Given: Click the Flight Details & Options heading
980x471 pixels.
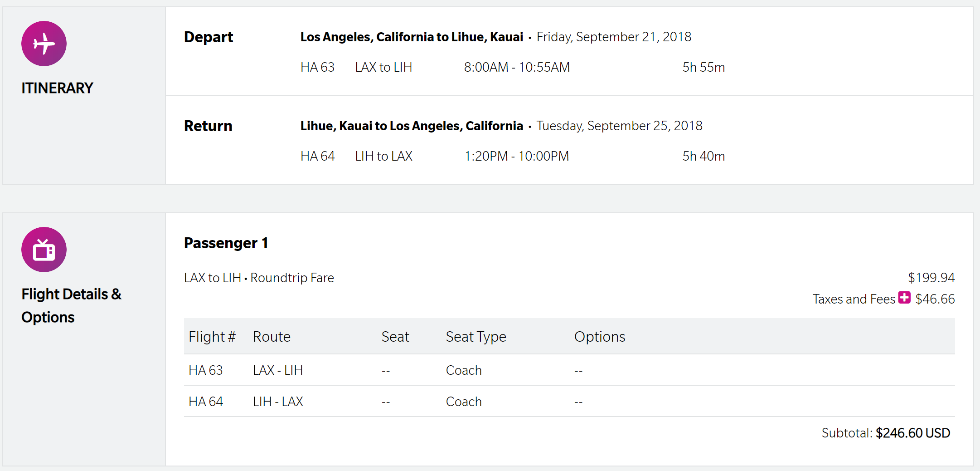Looking at the screenshot, I should 71,305.
